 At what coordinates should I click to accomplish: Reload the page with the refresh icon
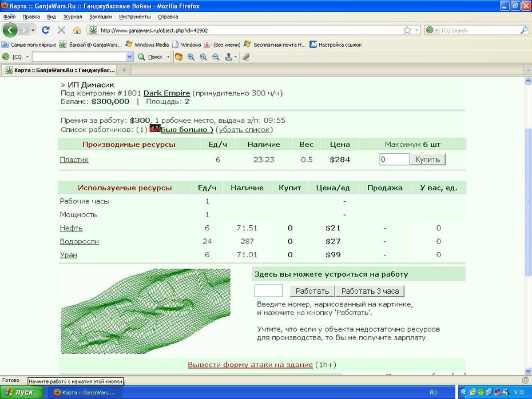coord(45,30)
